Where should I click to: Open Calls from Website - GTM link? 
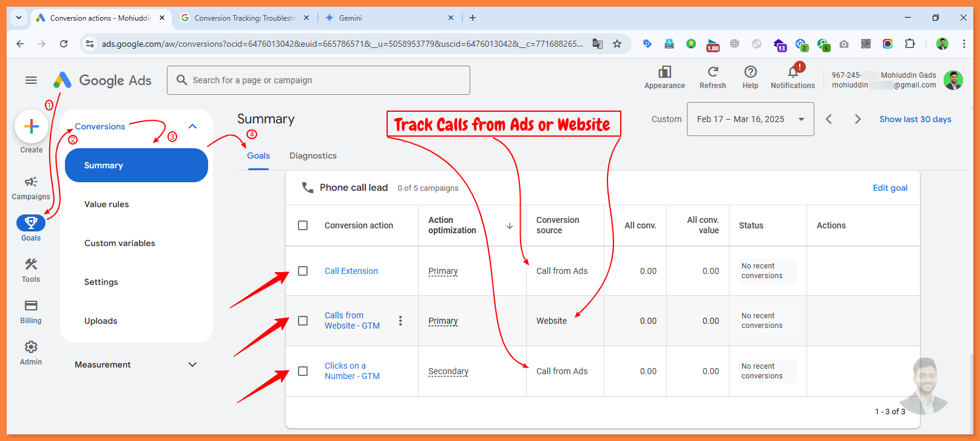[x=352, y=321]
